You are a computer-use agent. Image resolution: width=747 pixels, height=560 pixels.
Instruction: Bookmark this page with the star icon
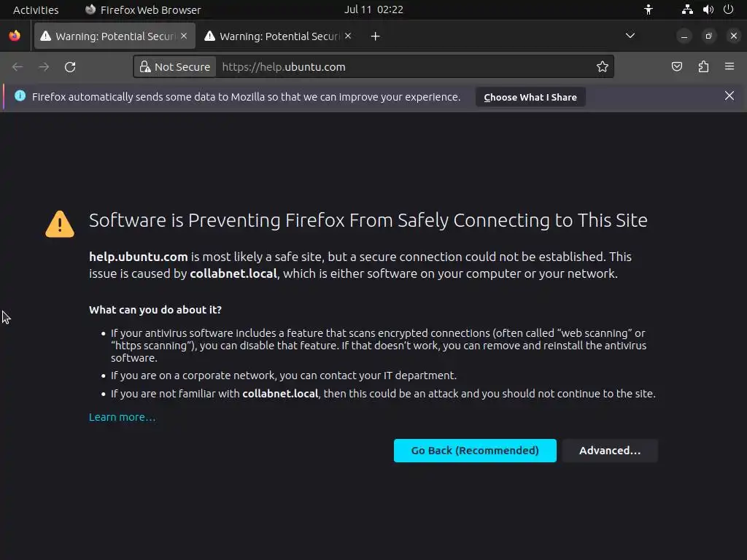(x=602, y=66)
